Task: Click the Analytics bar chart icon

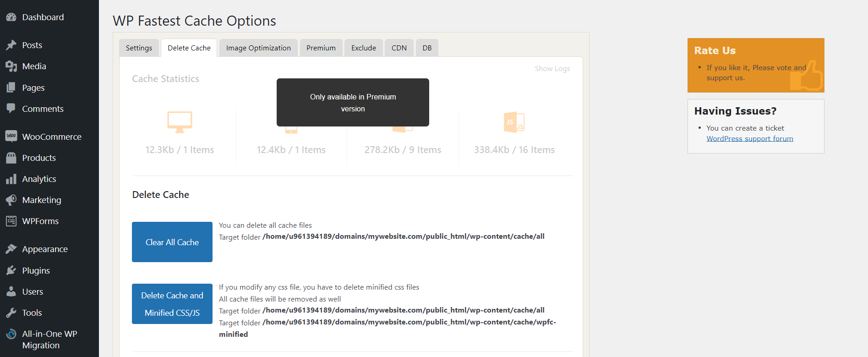Action: [11, 179]
